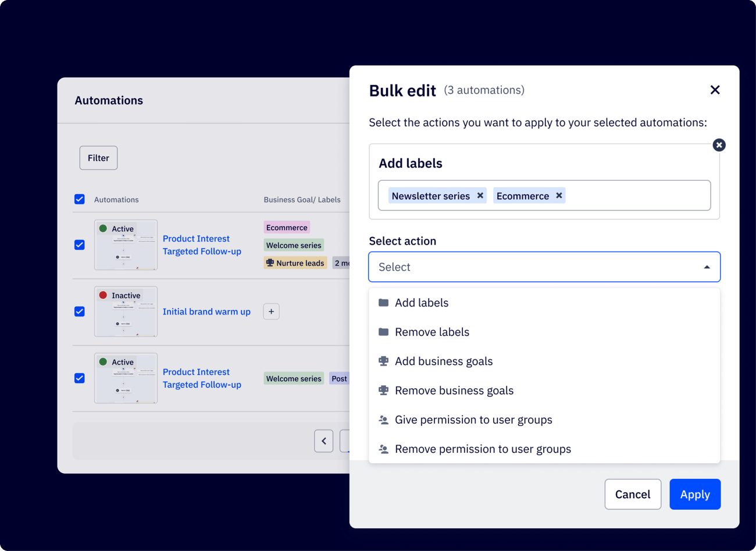This screenshot has height=551, width=756.
Task: Collapse the action list using the up chevron
Action: pyautogui.click(x=707, y=266)
